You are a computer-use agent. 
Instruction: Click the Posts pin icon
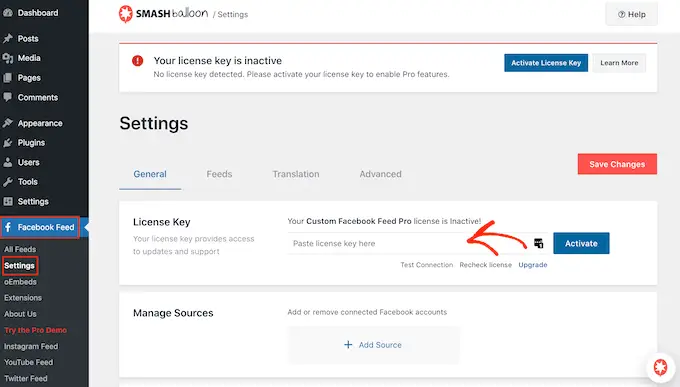tap(7, 39)
